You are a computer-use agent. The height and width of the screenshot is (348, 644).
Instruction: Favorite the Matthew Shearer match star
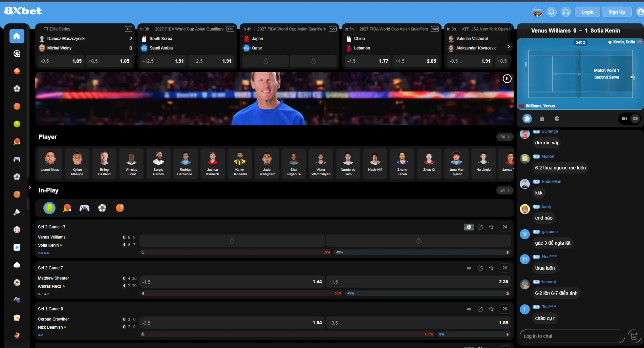[x=491, y=268]
